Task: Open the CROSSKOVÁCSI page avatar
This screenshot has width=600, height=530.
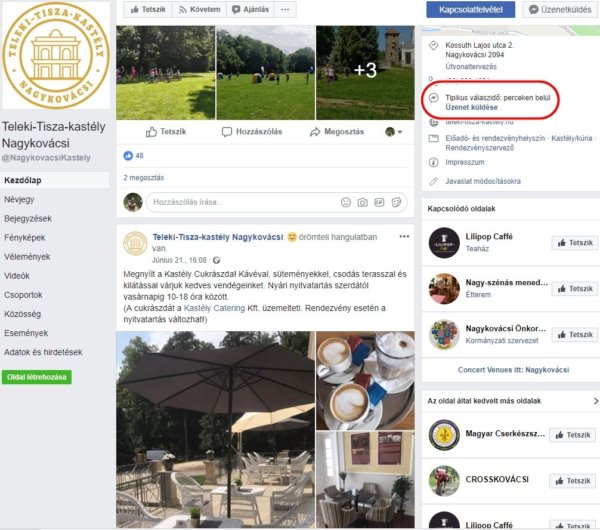Action: (444, 479)
